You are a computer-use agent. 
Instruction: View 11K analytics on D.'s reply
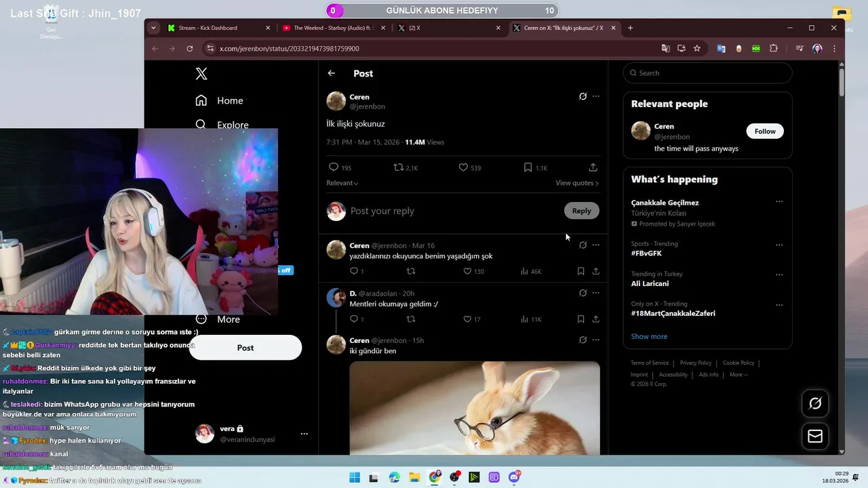531,319
